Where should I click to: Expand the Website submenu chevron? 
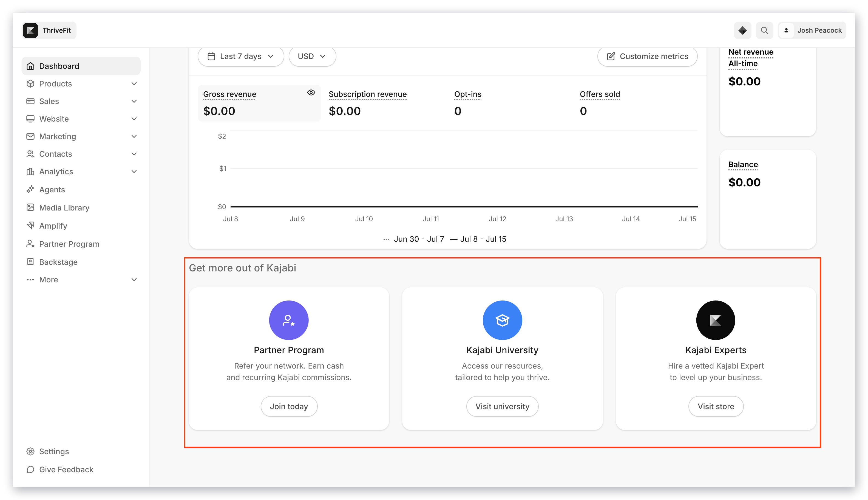134,119
